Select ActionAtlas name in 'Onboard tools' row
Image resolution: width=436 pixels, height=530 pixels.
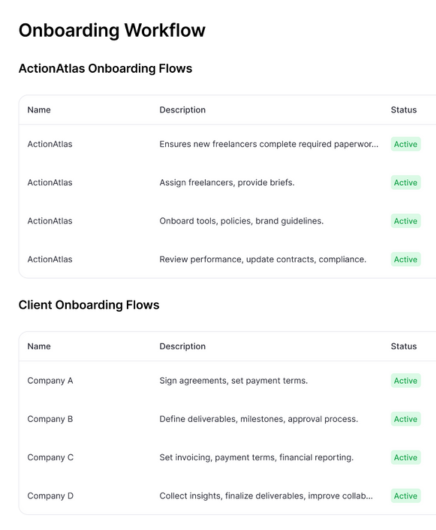(x=50, y=221)
